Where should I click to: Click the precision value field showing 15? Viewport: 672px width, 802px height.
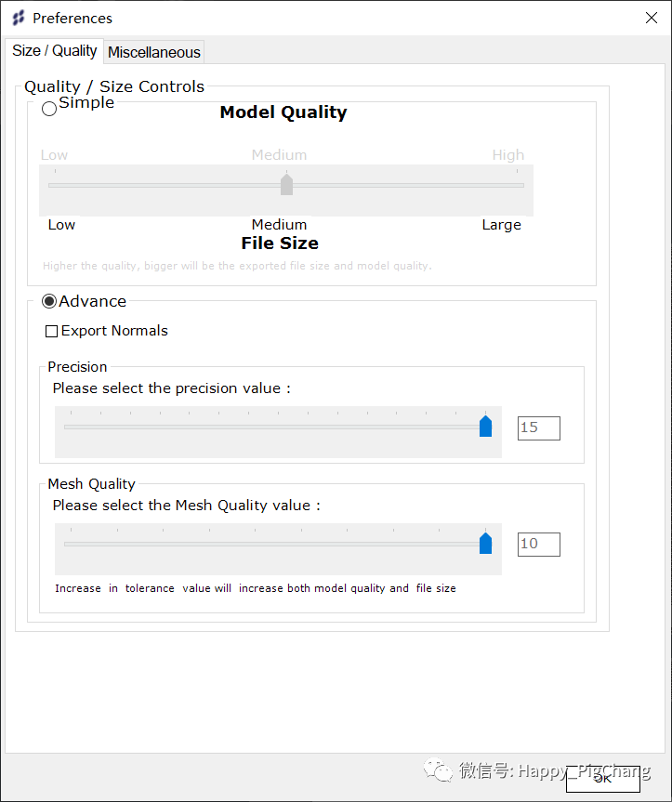click(538, 427)
